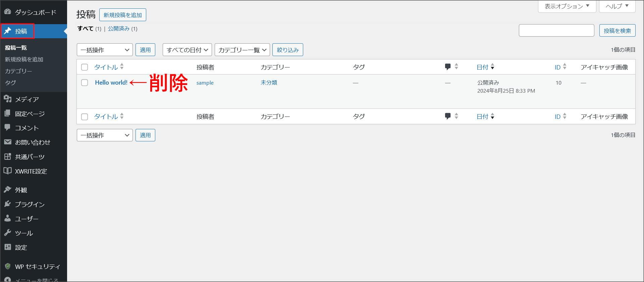
Task: Open the top 一括操作 bulk action dropdown
Action: [105, 50]
